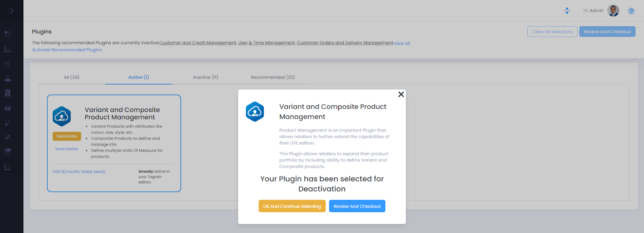This screenshot has height=233, width=644.
Task: Click Review And Checkout in the dialog
Action: click(357, 206)
